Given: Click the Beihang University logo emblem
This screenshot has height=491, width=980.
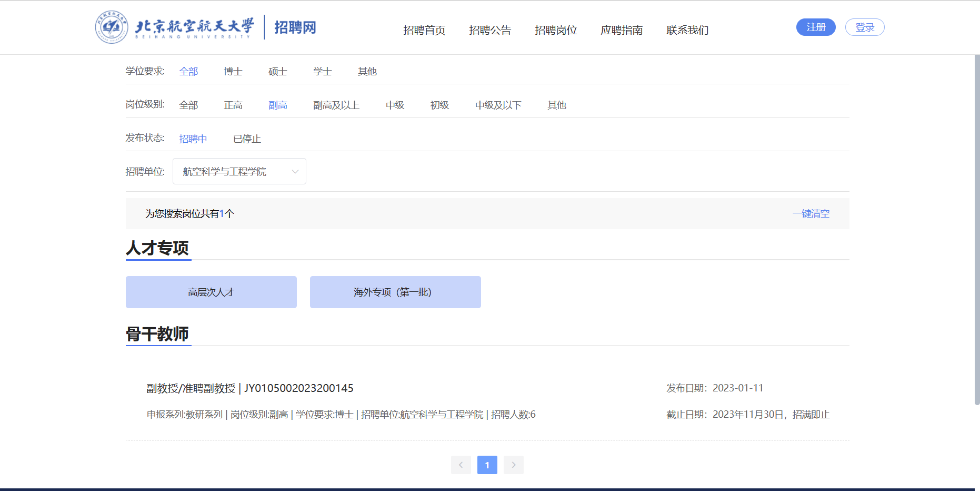Looking at the screenshot, I should (112, 27).
